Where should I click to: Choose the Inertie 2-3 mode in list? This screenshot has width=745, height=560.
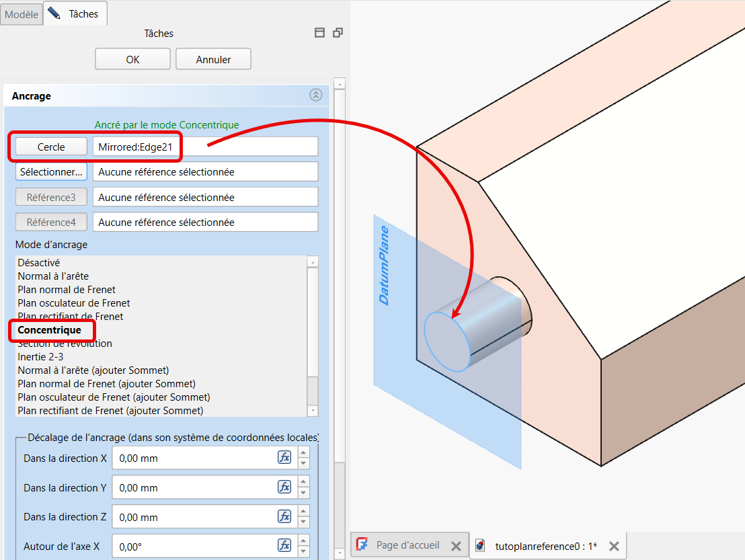(40, 357)
